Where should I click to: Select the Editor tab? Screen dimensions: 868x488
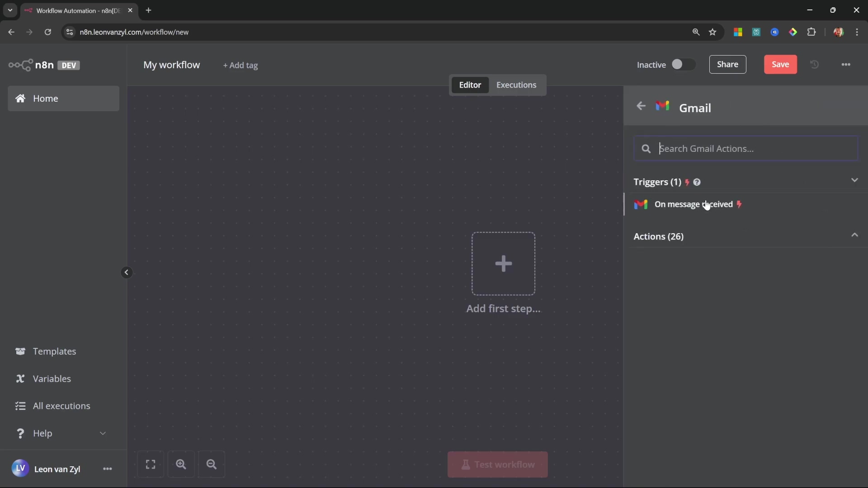[x=470, y=85]
